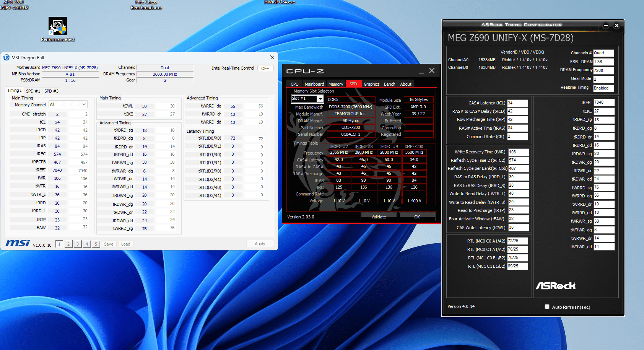Image resolution: width=644 pixels, height=350 pixels.
Task: Switch to the Timing I tab
Action: [x=15, y=91]
